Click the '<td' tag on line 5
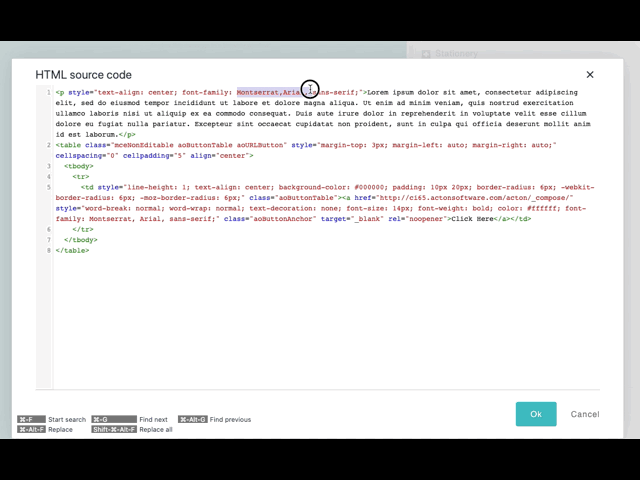Image resolution: width=640 pixels, height=480 pixels. 87,187
